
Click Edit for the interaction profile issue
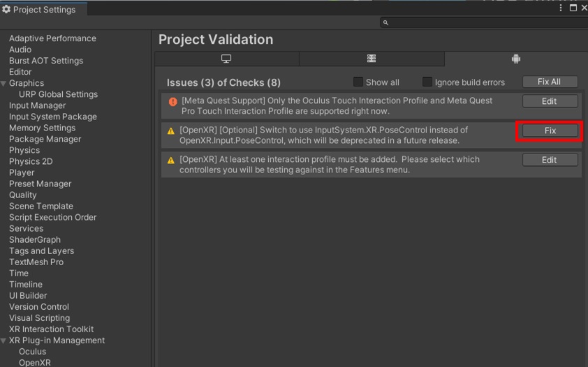[550, 160]
